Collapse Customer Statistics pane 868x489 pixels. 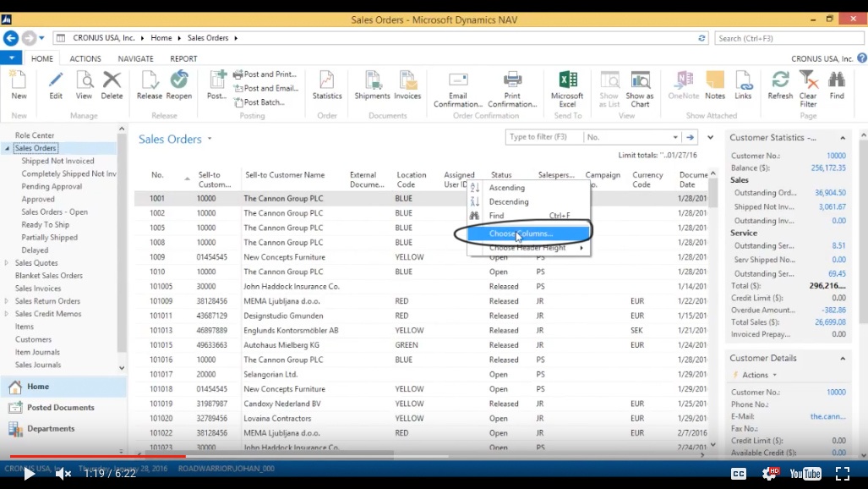843,138
